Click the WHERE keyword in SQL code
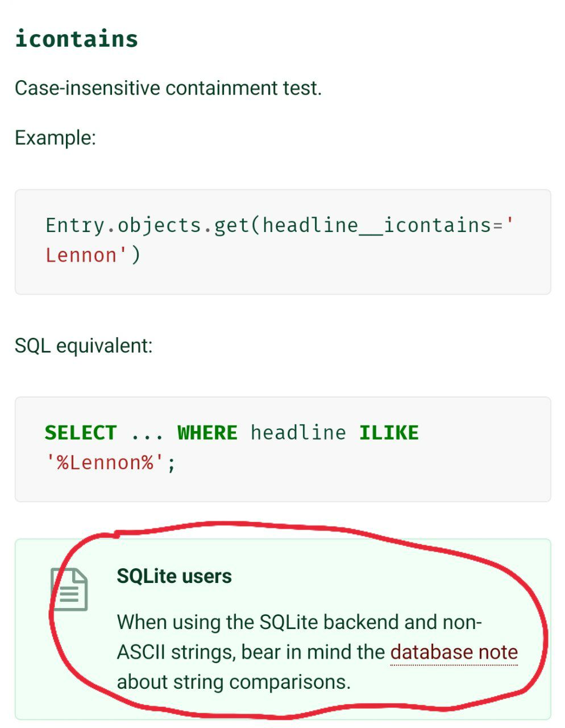This screenshot has height=728, width=565. click(x=207, y=433)
